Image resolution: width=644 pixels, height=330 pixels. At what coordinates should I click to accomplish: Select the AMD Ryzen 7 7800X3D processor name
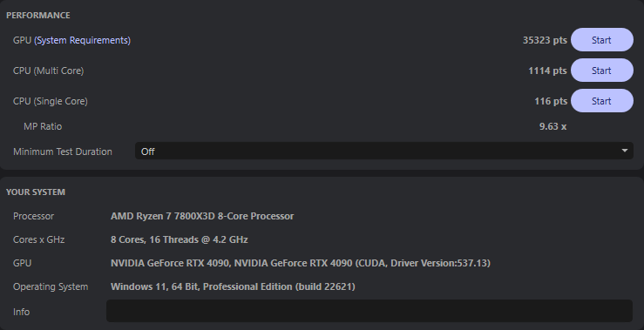[202, 216]
